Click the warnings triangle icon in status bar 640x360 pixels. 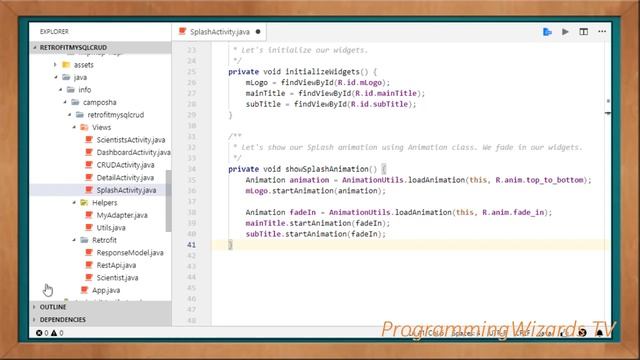tap(54, 333)
